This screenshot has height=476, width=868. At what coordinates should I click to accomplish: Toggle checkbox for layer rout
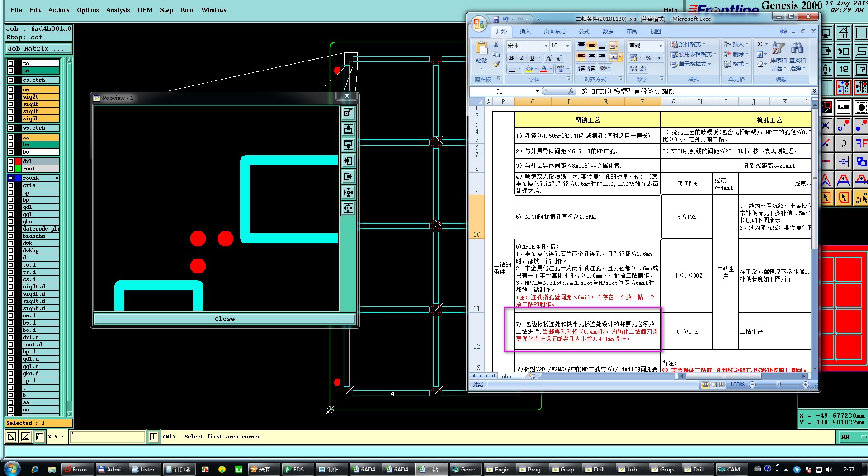coord(11,169)
